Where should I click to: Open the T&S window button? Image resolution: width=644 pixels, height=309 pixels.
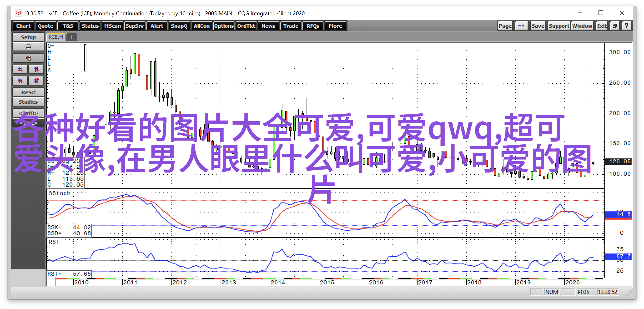[x=68, y=26]
